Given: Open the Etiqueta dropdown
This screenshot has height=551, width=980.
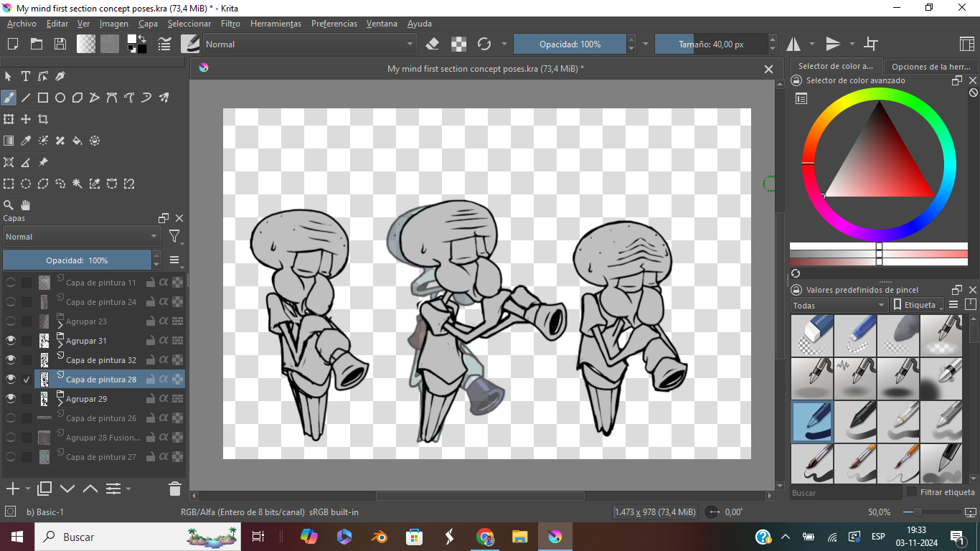Looking at the screenshot, I should pyautogui.click(x=918, y=305).
